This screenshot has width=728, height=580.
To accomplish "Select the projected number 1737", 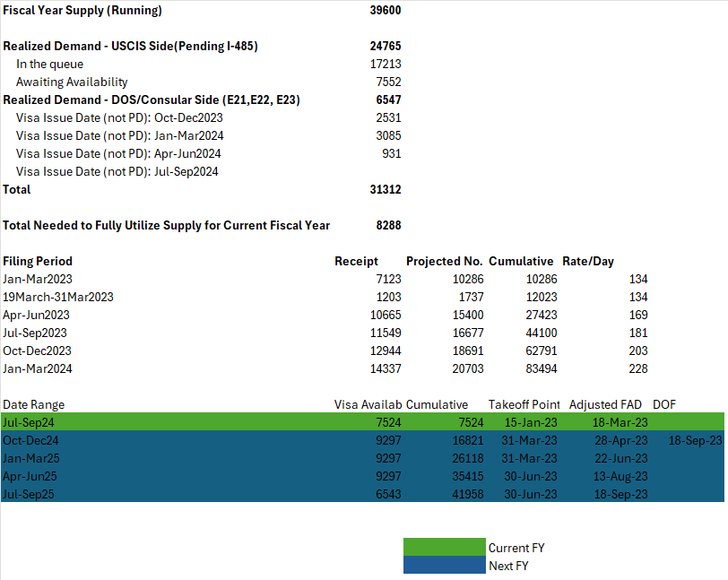I will pyautogui.click(x=471, y=298).
